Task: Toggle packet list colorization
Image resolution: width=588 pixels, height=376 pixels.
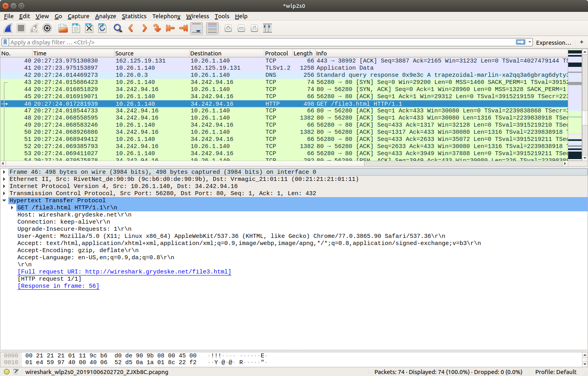Action: [x=212, y=28]
